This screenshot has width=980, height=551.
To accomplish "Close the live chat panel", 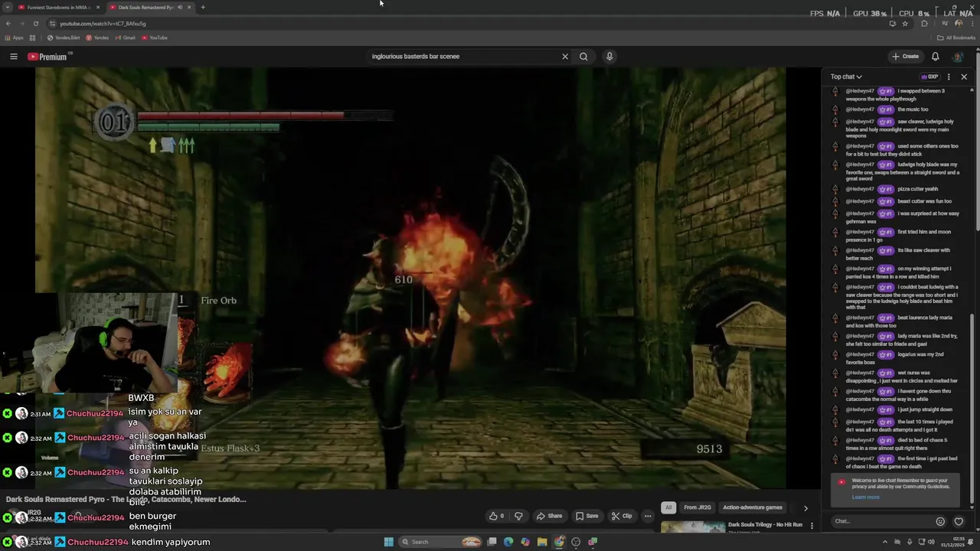I will 964,77.
